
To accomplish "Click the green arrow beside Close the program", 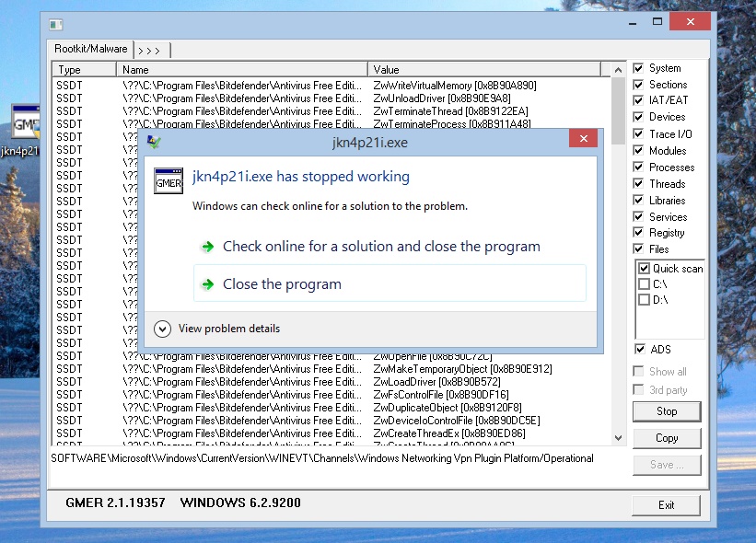I will [208, 284].
